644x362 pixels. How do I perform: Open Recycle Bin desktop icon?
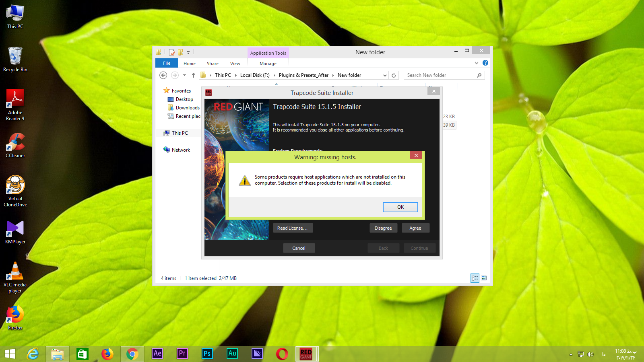(x=15, y=60)
